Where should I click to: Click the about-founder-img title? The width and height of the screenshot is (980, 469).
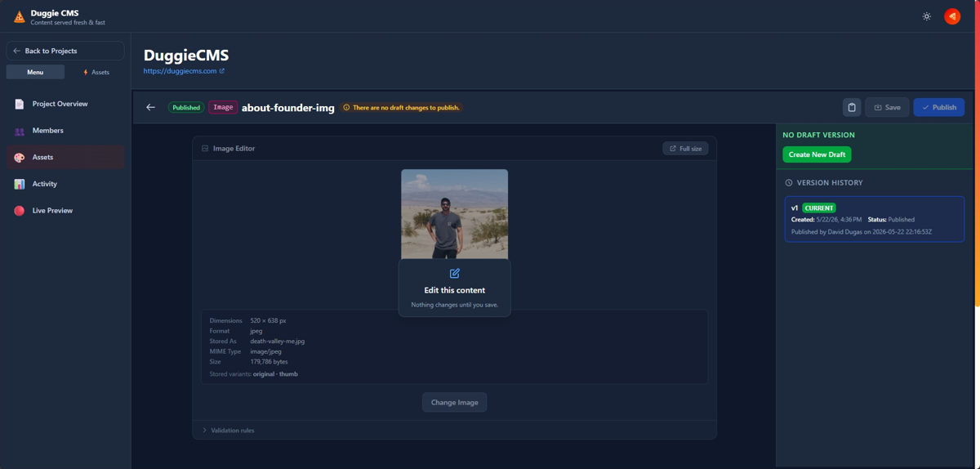(288, 107)
